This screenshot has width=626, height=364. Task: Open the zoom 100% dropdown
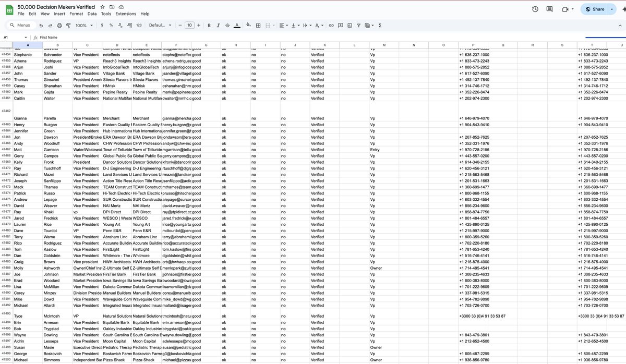click(83, 25)
